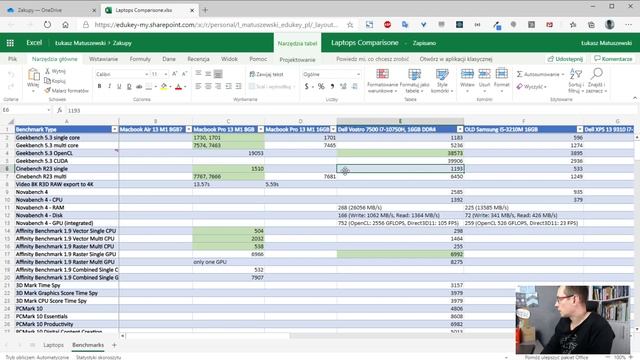Toggle underline formatting

[x=119, y=87]
